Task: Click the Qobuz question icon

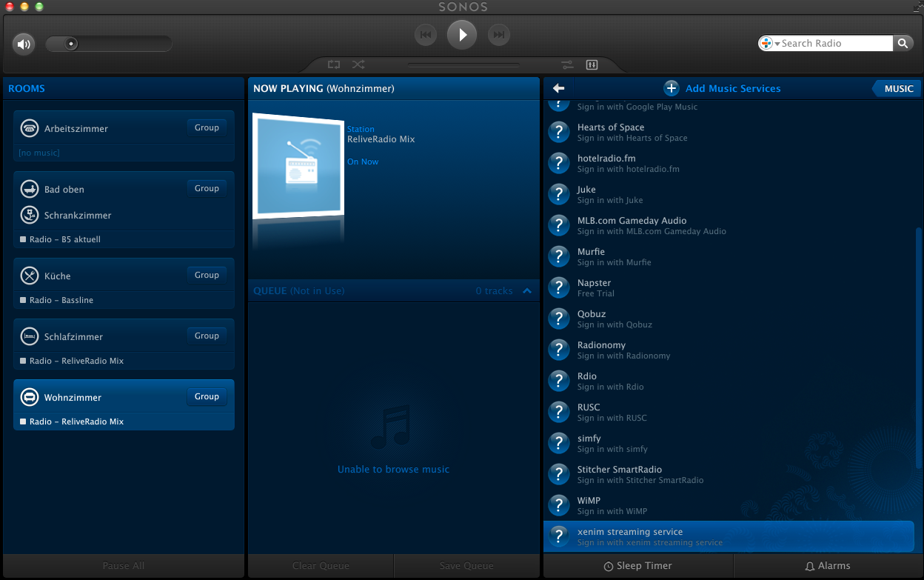Action: point(558,319)
